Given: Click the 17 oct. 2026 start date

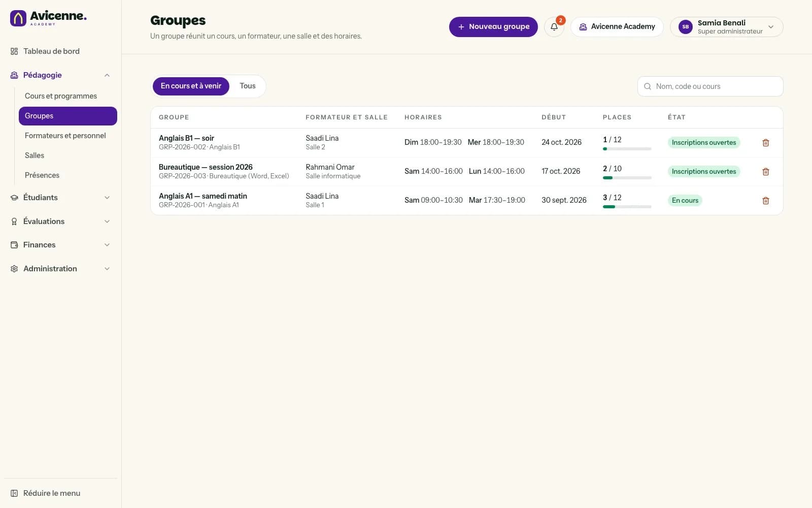Looking at the screenshot, I should (561, 171).
